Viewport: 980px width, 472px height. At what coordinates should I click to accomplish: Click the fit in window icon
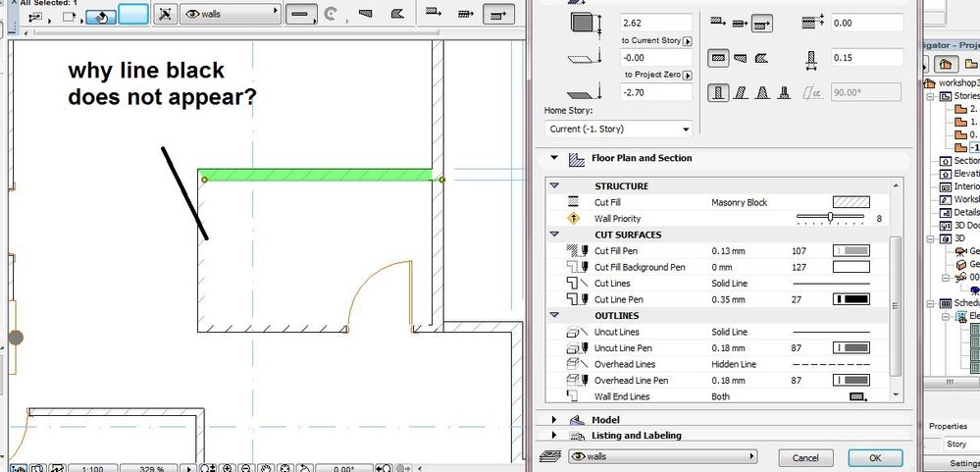(x=285, y=468)
